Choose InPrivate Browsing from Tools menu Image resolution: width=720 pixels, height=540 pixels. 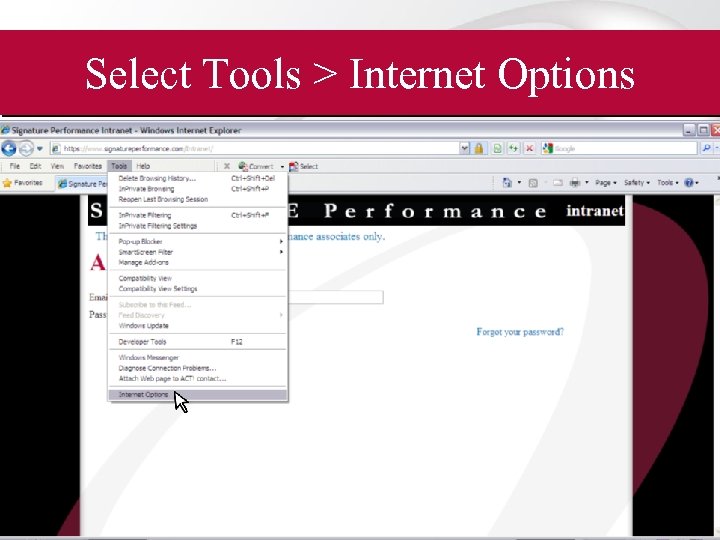197,189
